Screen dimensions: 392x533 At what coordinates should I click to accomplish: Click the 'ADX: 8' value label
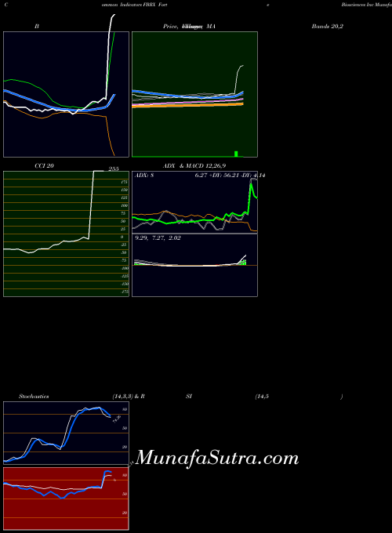click(144, 176)
